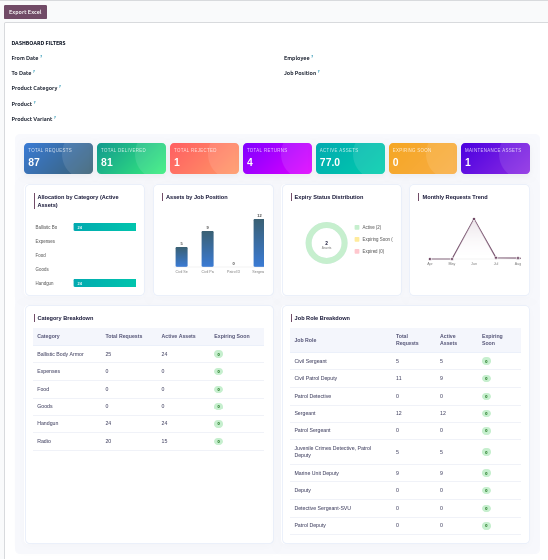Select the Handgun name in the Category Breakdown table
This screenshot has width=548, height=560.
point(48,423)
